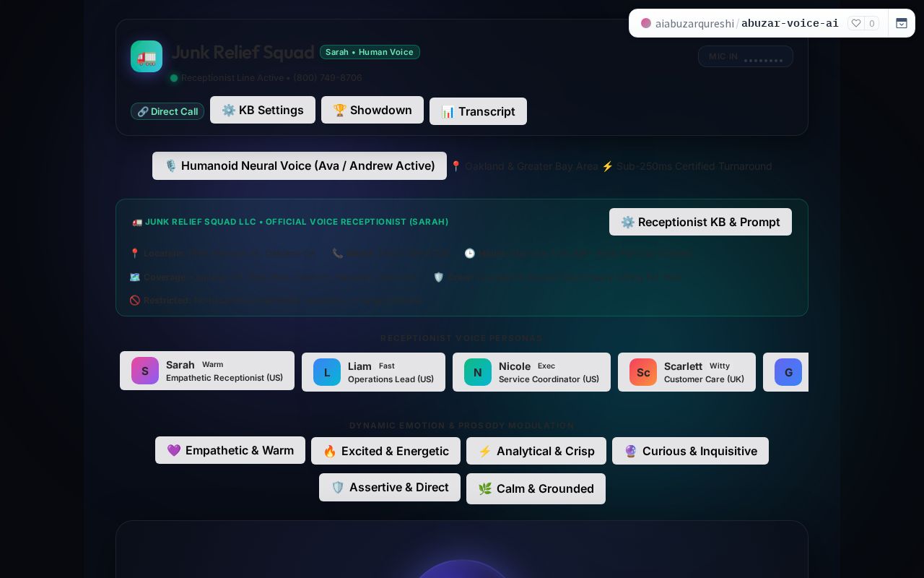Select the Sarah Empathetic Receptionist persona card

(207, 371)
